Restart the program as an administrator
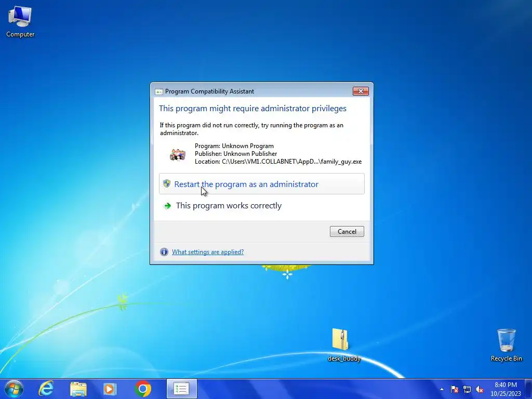Image resolution: width=532 pixels, height=399 pixels. pyautogui.click(x=262, y=184)
